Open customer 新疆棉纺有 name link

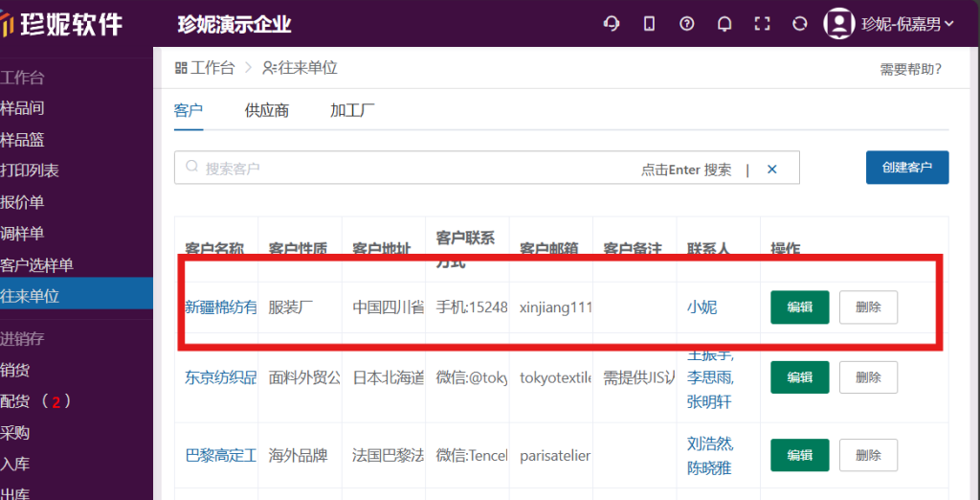[x=221, y=307]
